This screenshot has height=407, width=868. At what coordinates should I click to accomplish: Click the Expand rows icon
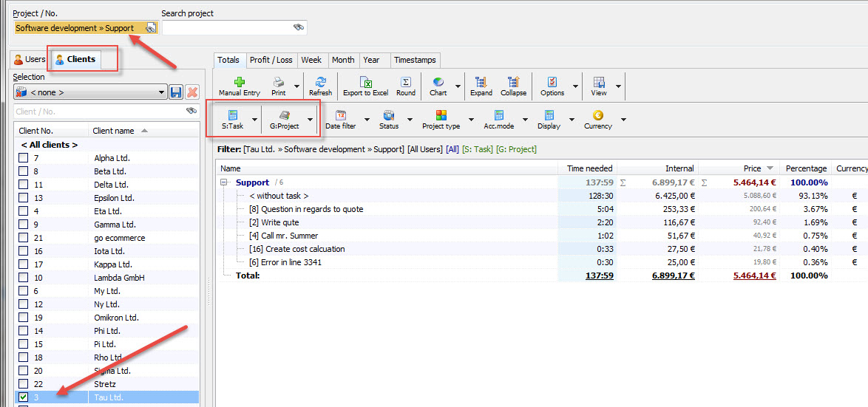coord(481,83)
